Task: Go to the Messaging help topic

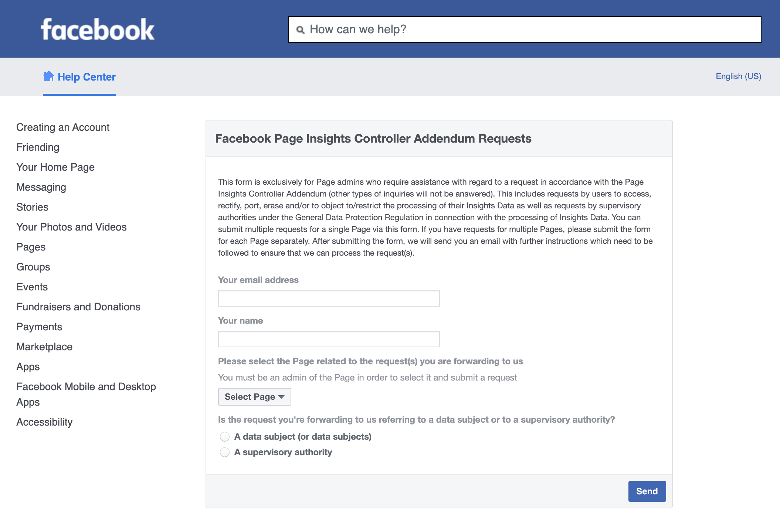Action: [x=41, y=187]
